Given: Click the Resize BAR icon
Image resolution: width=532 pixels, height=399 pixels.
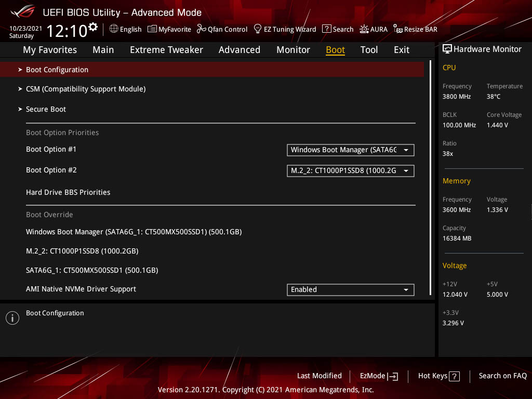Looking at the screenshot, I should [x=397, y=29].
